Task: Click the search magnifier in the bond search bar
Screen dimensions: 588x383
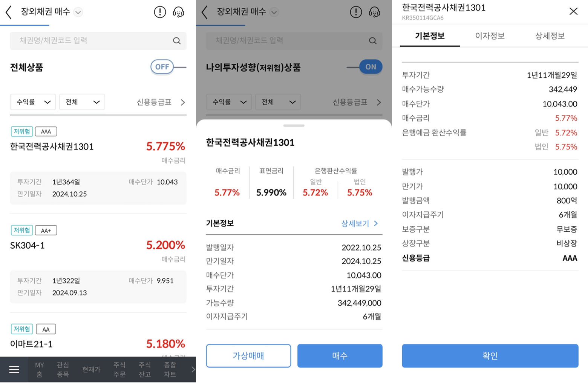Action: click(177, 41)
